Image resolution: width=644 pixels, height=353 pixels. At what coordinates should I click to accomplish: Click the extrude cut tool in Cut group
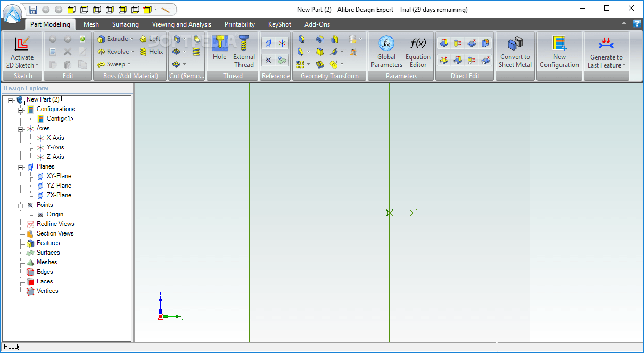pos(177,39)
